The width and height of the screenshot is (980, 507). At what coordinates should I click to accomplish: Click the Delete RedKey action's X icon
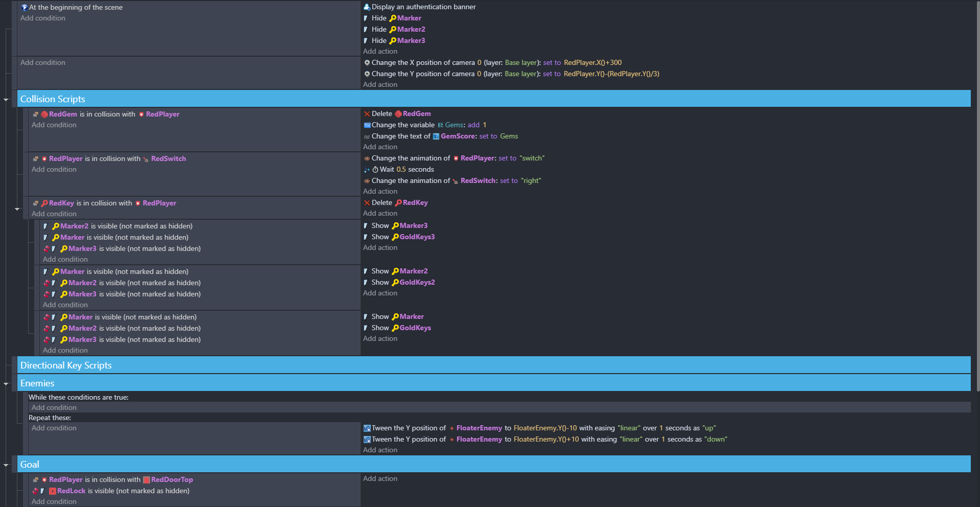click(x=367, y=203)
